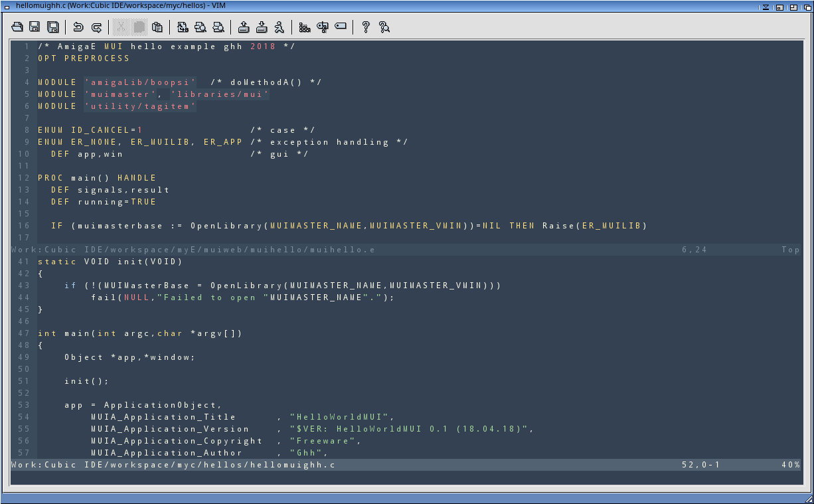The image size is (814, 504).
Task: Click the Load Session icon
Action: click(x=244, y=27)
